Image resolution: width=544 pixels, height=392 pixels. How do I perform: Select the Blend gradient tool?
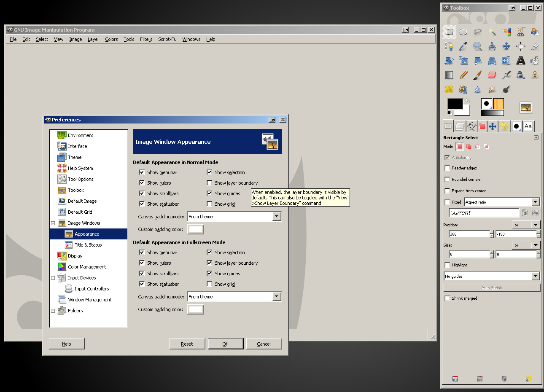click(449, 75)
